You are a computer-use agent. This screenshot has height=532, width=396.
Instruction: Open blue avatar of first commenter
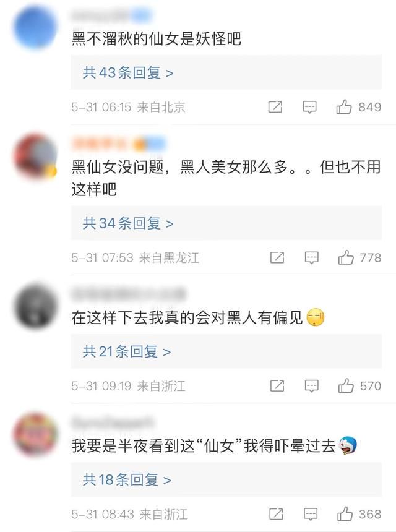[x=35, y=27]
